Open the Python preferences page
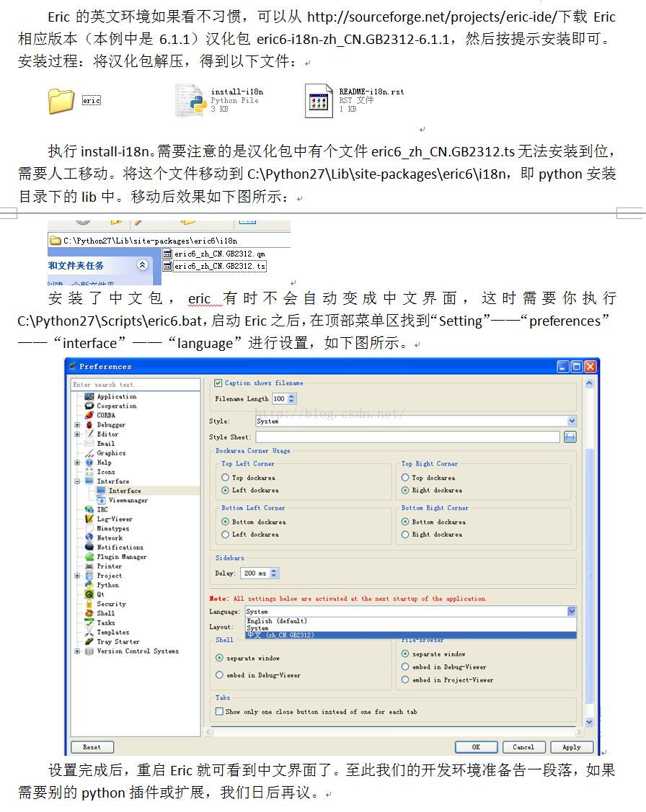This screenshot has width=646, height=812. click(x=107, y=585)
